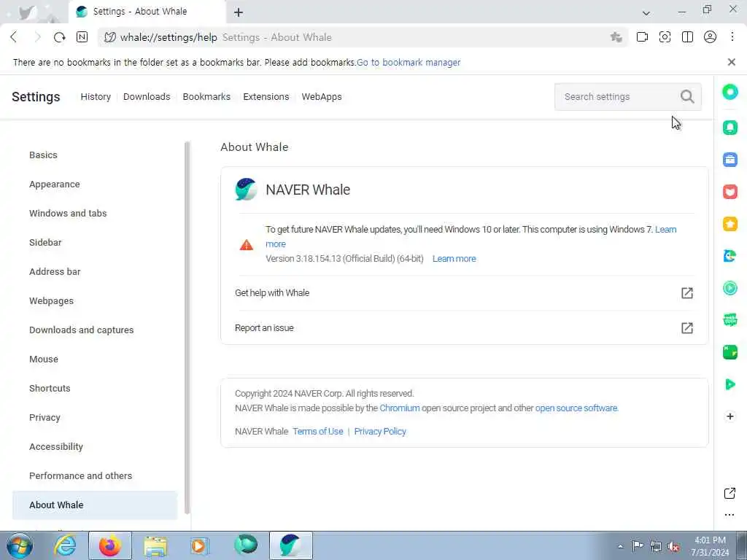
Task: Open the user profile icon
Action: pos(710,37)
